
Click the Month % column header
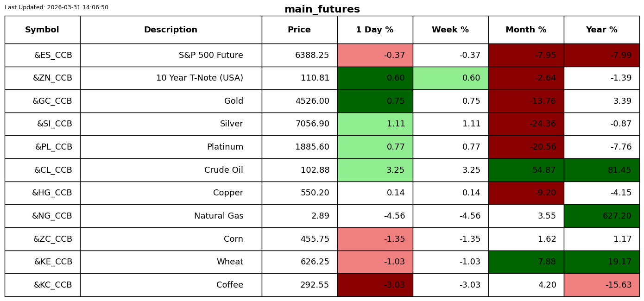pos(526,30)
